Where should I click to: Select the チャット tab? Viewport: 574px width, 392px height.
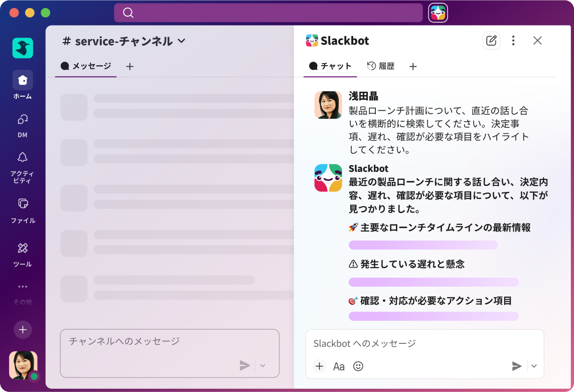tap(330, 66)
